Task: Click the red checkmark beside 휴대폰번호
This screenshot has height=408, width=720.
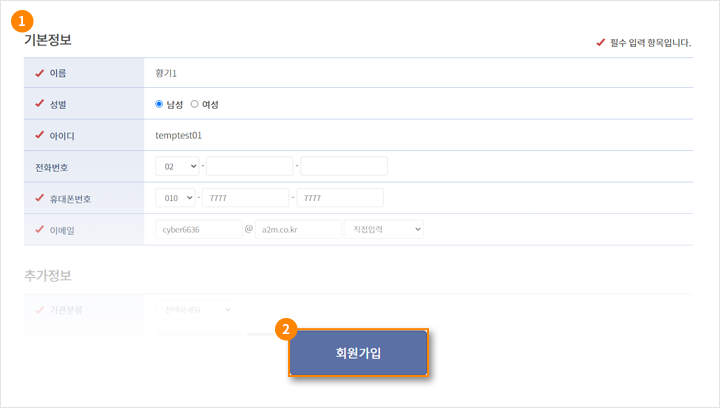Action: pos(39,198)
